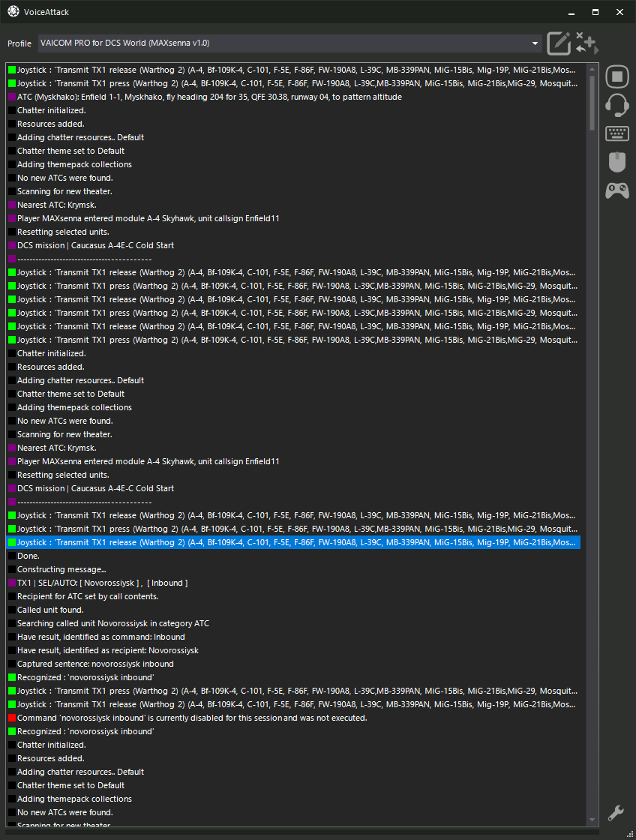This screenshot has height=840, width=636.
Task: Expand the Profile dropdown arrow
Action: point(535,43)
